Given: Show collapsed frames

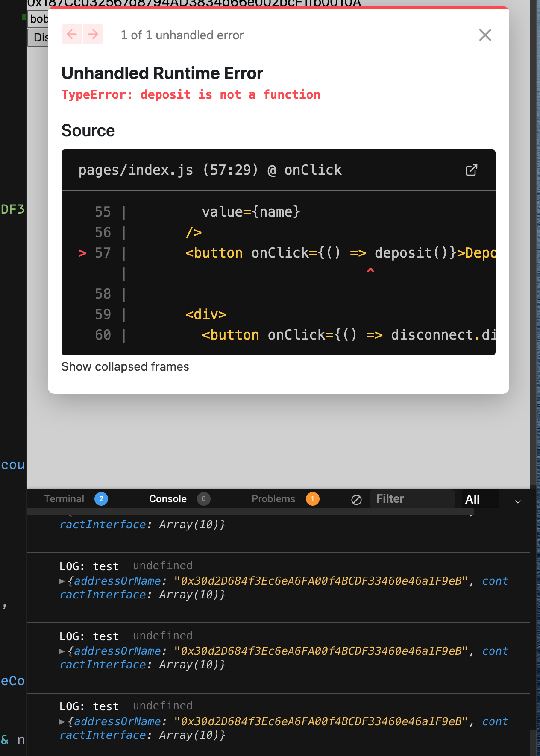Looking at the screenshot, I should [125, 367].
